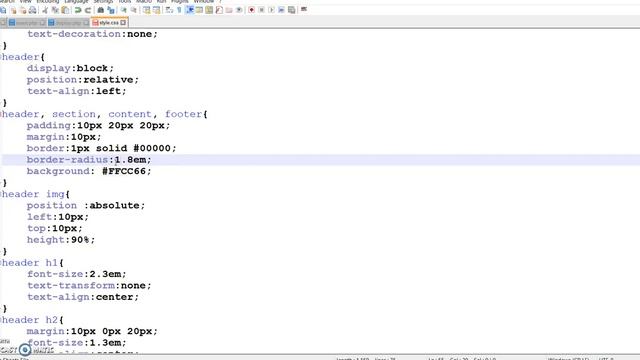Open Folder as Workspace icon
The width and height of the screenshot is (640, 360).
[229, 10]
